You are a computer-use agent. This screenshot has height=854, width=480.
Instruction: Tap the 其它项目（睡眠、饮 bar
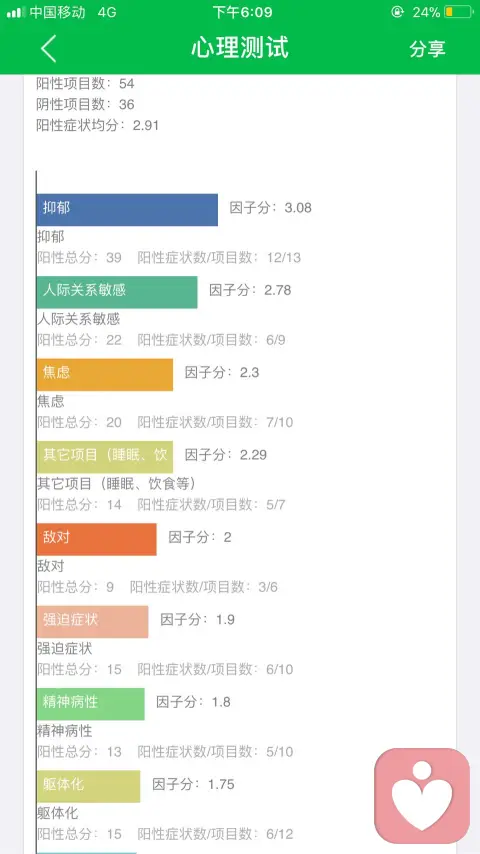(x=105, y=457)
